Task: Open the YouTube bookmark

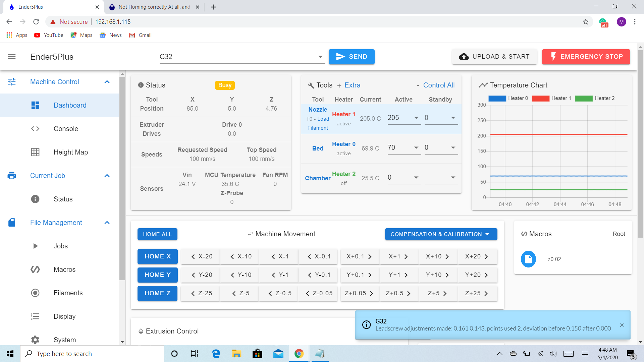Action: pyautogui.click(x=49, y=35)
